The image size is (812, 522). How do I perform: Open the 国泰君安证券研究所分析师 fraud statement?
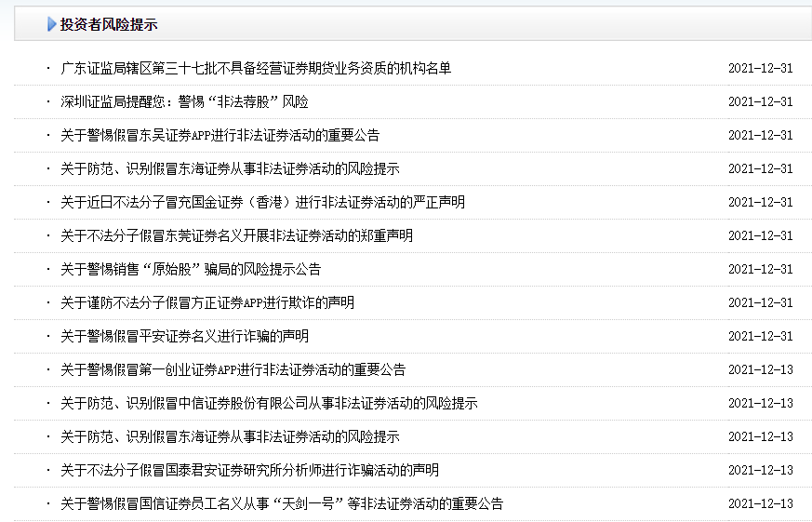tap(249, 470)
